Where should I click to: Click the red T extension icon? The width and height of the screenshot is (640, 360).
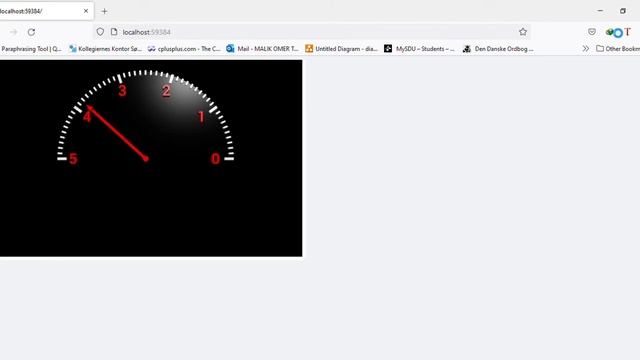[x=628, y=32]
